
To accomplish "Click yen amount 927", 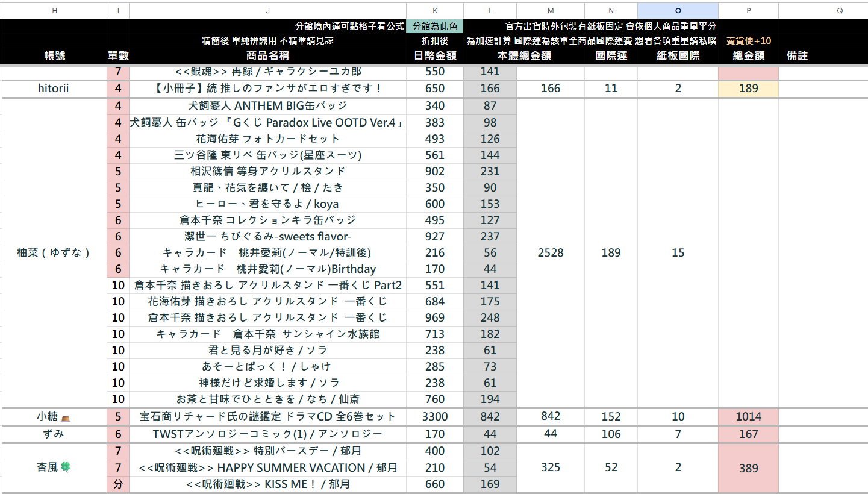I will click(435, 236).
